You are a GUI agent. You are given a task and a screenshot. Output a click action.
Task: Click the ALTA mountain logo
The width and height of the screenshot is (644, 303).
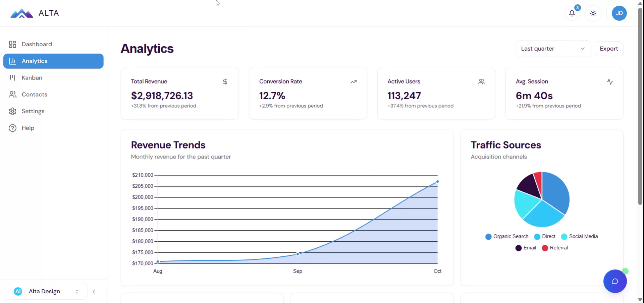click(21, 13)
